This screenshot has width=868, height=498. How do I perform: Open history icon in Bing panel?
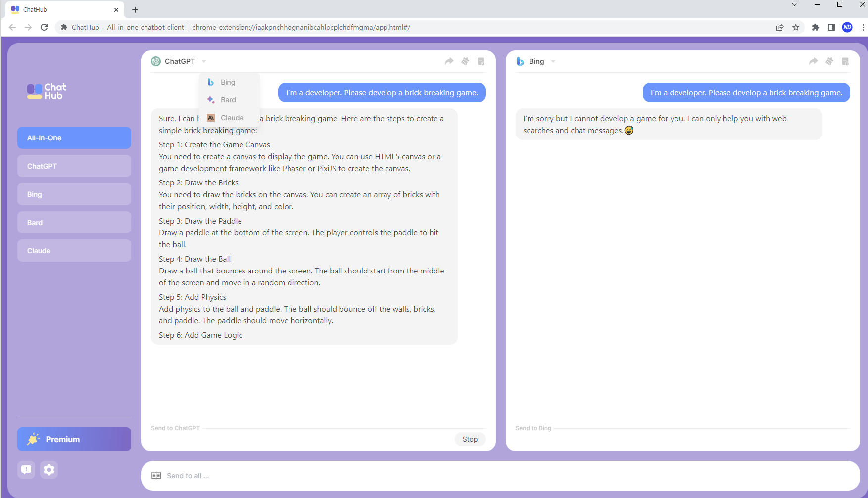[845, 61]
